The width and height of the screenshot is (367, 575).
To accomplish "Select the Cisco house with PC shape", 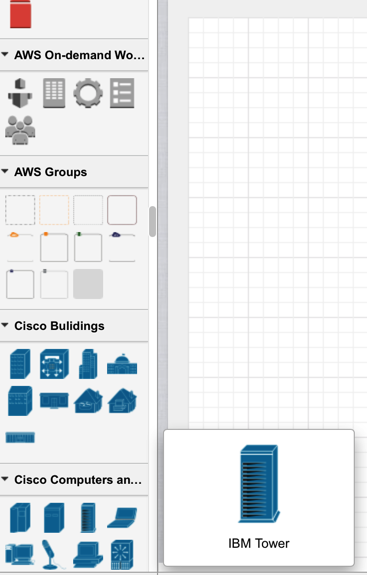I will 122,401.
